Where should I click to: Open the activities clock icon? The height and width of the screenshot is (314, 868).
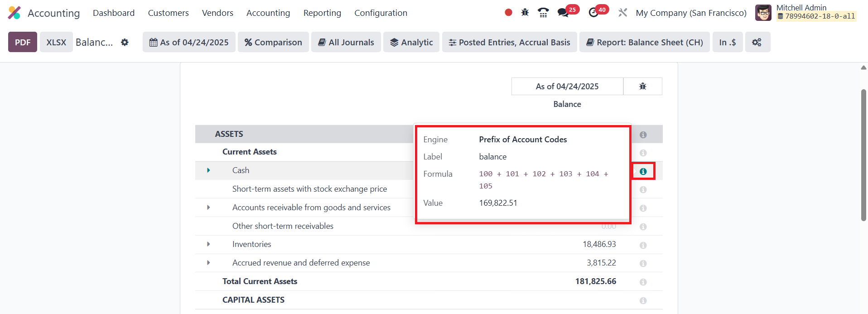tap(593, 13)
